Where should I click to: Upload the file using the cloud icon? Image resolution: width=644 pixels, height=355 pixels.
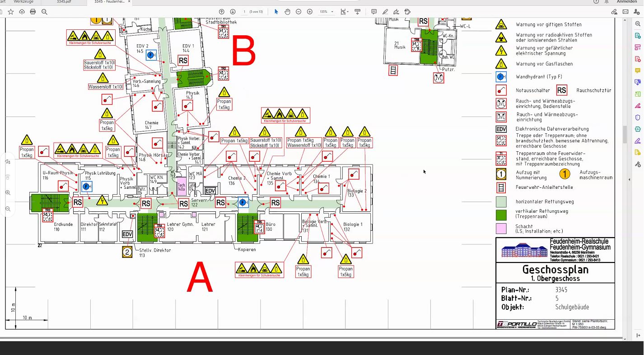[x=22, y=12]
